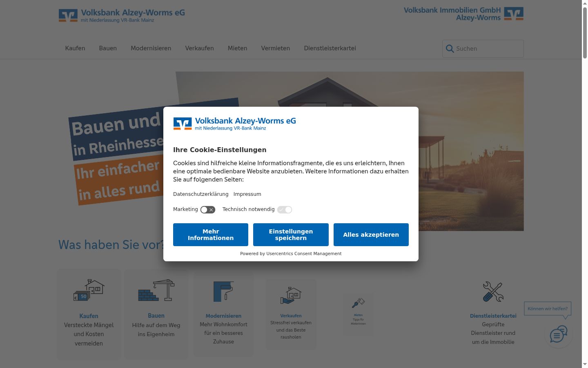The height and width of the screenshot is (368, 588).
Task: Click the Modernisieren card title link
Action: tap(223, 316)
